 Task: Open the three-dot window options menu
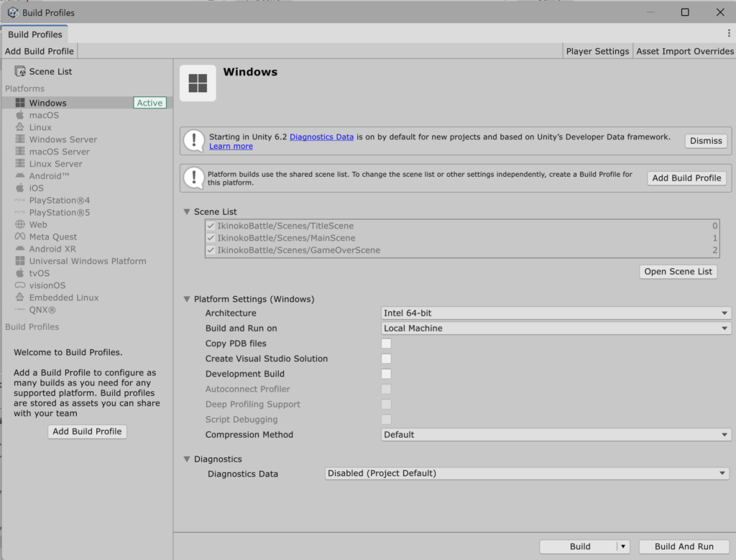pos(729,33)
